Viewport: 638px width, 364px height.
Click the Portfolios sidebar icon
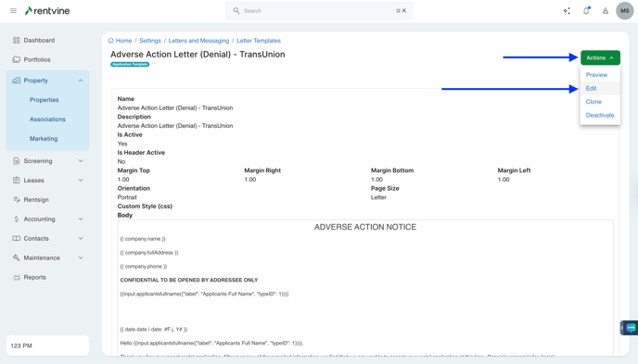pos(17,59)
